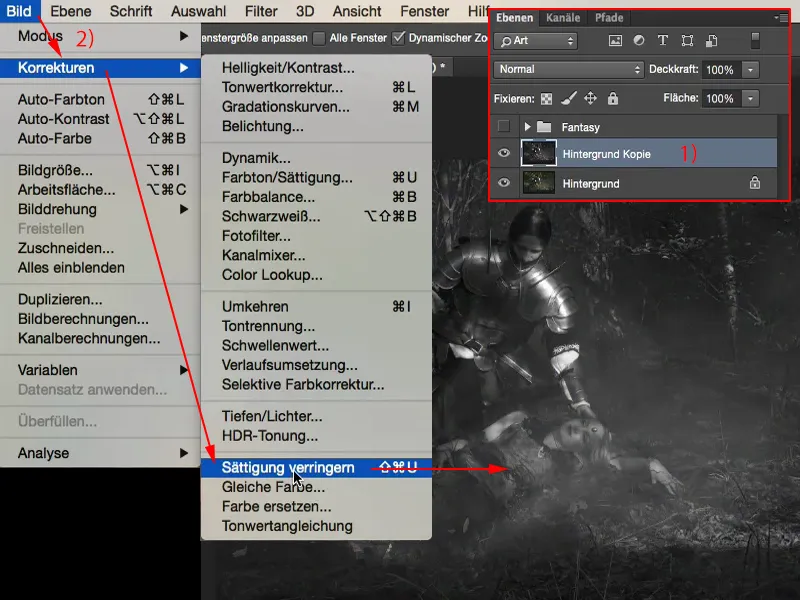
Task: Open the Normal blend mode dropdown
Action: (x=568, y=69)
